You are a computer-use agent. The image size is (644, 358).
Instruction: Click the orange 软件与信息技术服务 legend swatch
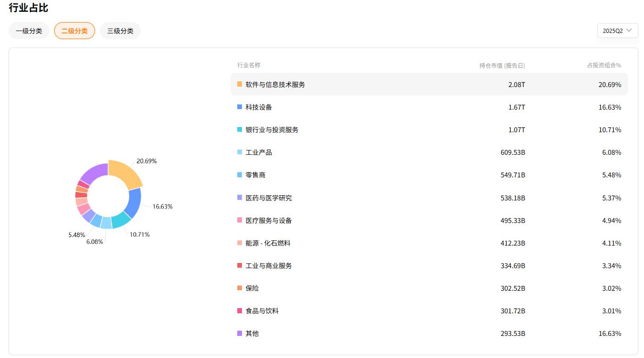click(x=240, y=85)
